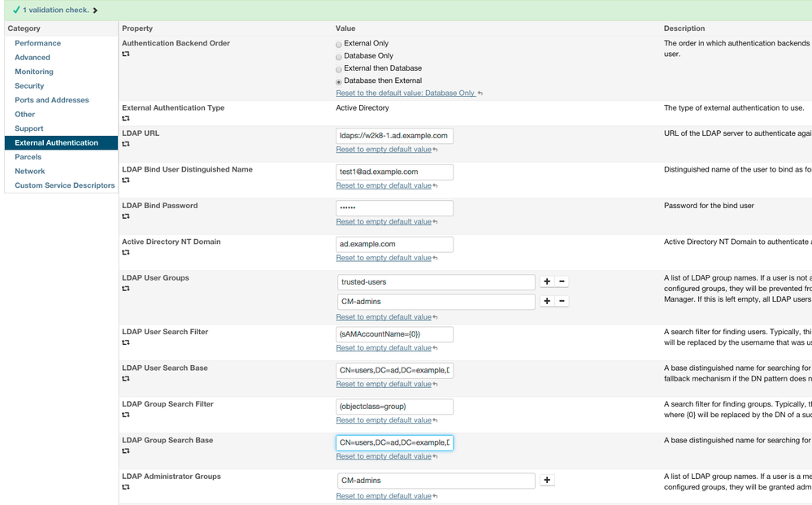Click the history icon for LDAP Bind Password
Image resolution: width=812 pixels, height=505 pixels.
tap(124, 216)
